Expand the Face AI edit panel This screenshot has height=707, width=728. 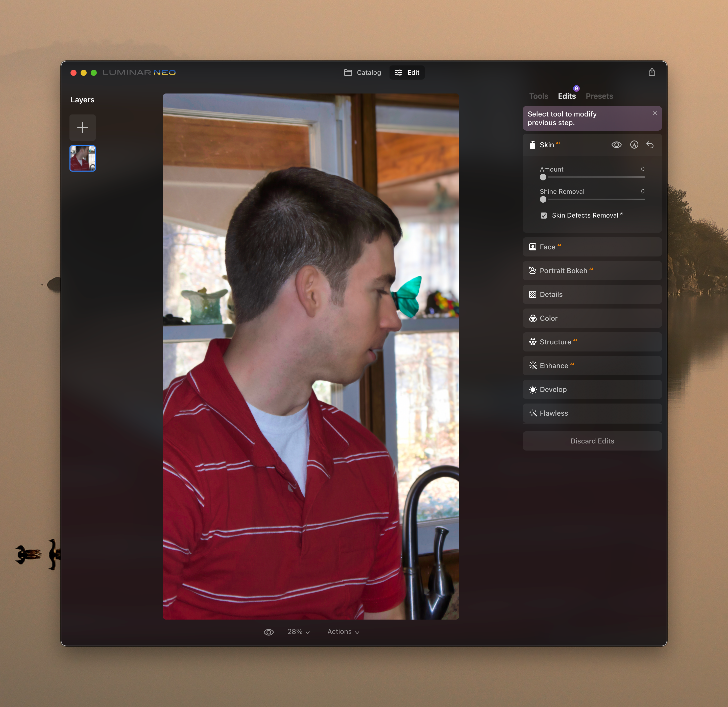click(592, 247)
